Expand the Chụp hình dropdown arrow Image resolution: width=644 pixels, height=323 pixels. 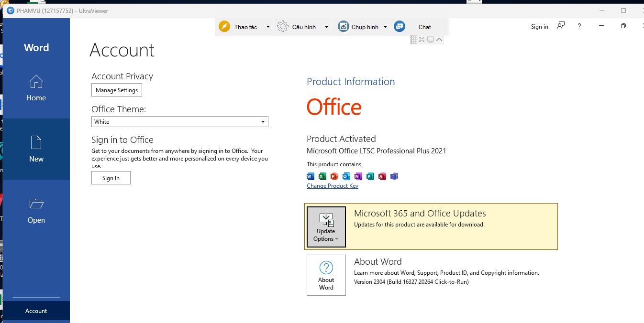[x=386, y=27]
